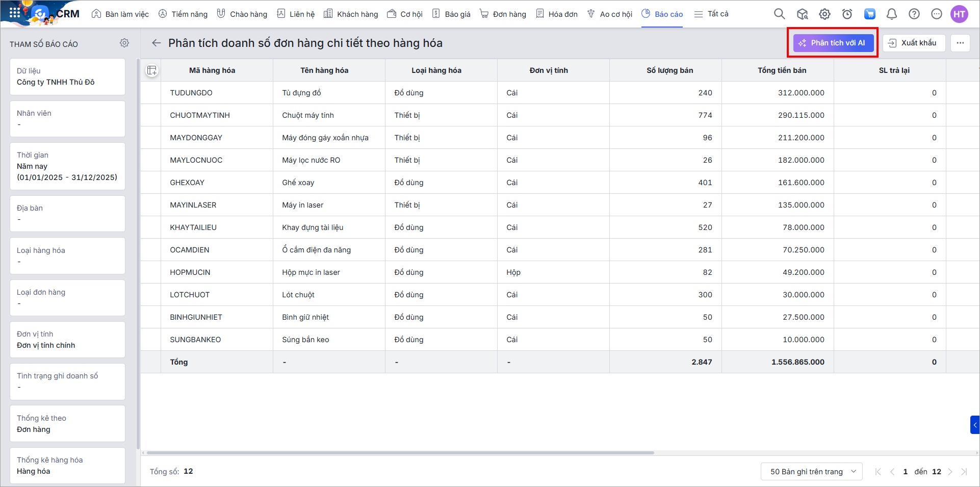
Task: Click the search magnifier icon
Action: point(779,14)
